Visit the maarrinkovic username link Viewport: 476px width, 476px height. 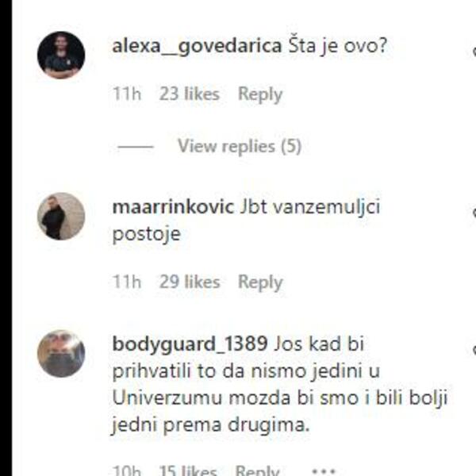coord(173,207)
